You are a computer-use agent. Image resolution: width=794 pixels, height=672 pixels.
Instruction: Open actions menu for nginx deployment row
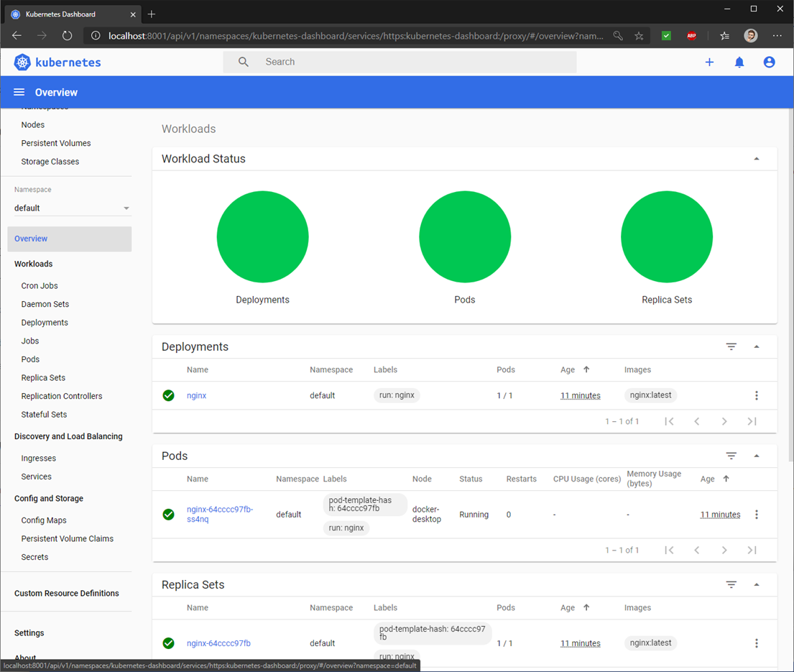757,395
